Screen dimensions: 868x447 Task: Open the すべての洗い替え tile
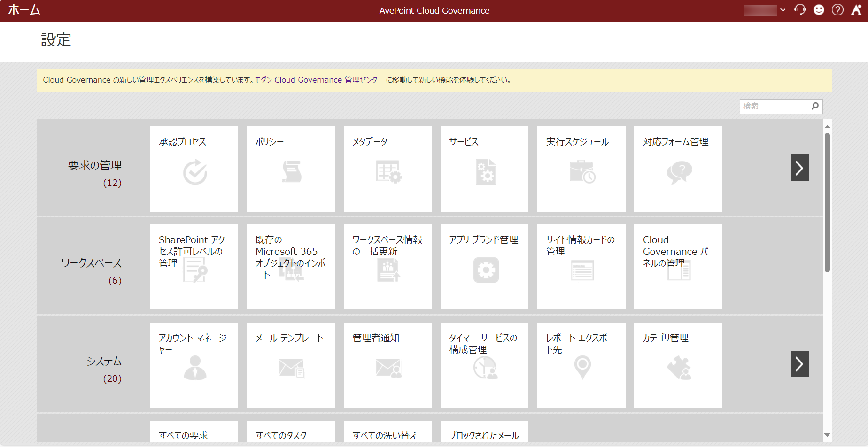pos(387,432)
